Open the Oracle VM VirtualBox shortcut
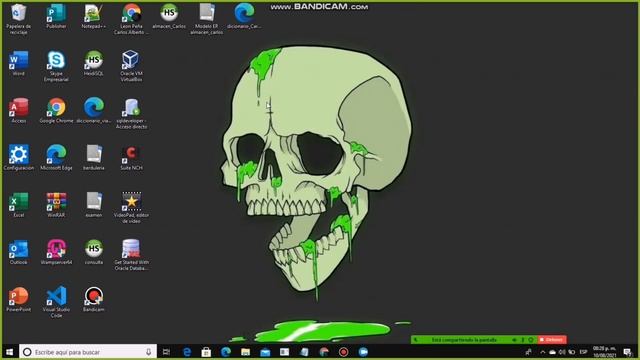This screenshot has height=360, width=640. 131,66
